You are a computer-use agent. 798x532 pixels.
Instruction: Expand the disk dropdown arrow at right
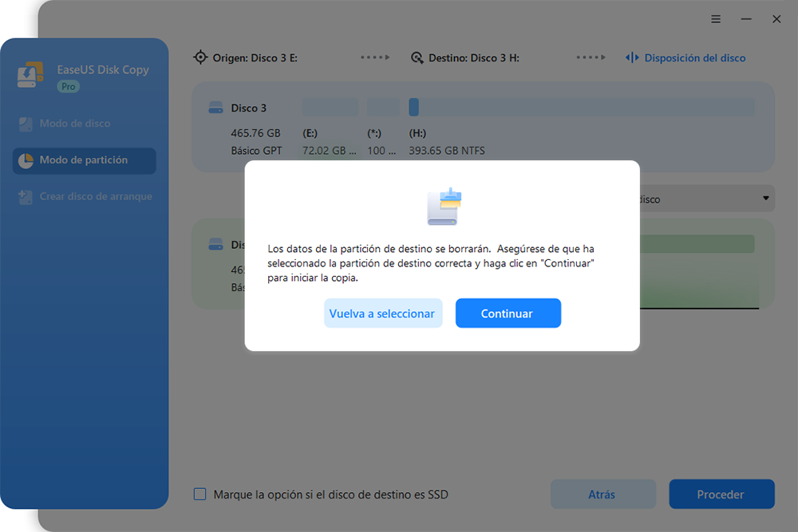[x=765, y=199]
